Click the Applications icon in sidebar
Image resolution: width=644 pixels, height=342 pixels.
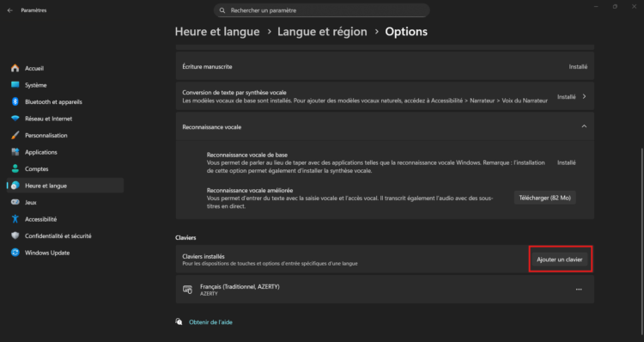15,152
